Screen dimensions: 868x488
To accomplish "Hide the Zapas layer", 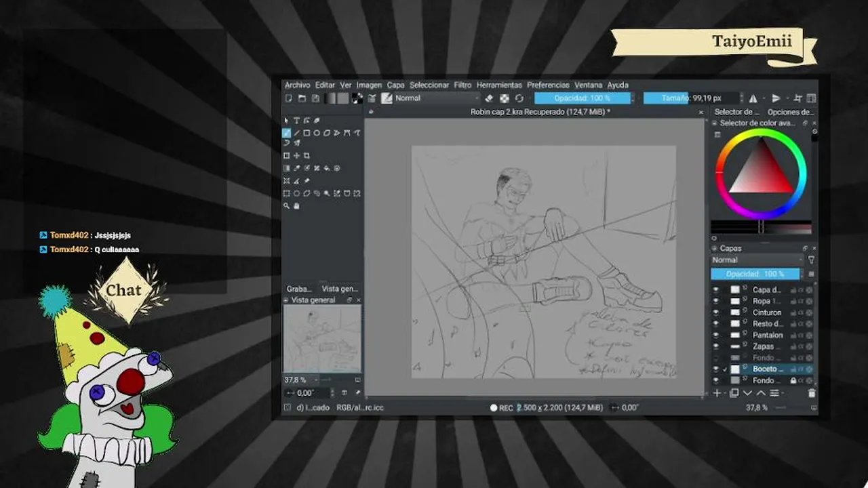I will 715,346.
